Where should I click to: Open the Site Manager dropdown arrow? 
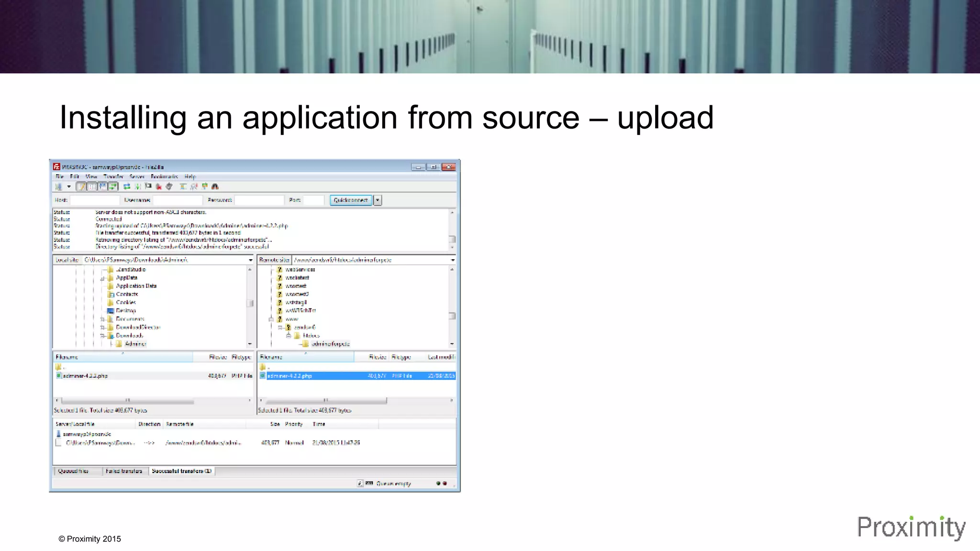point(68,187)
